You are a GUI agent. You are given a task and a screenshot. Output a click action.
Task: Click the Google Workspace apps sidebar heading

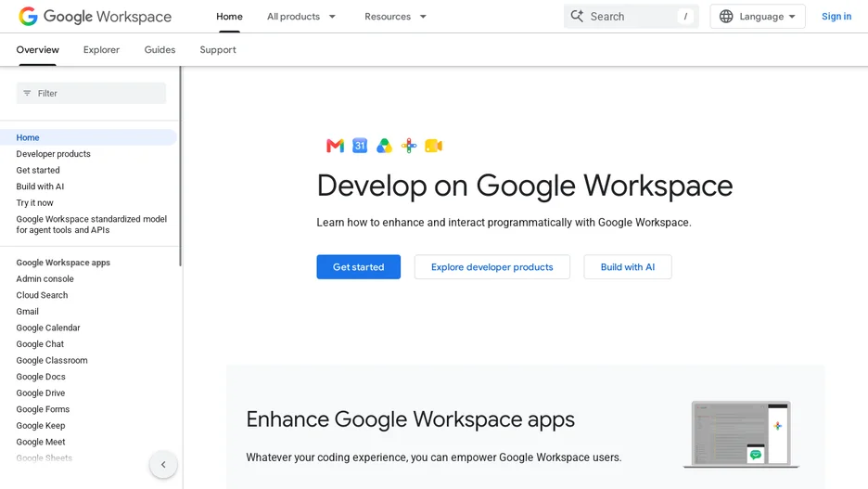(x=63, y=263)
